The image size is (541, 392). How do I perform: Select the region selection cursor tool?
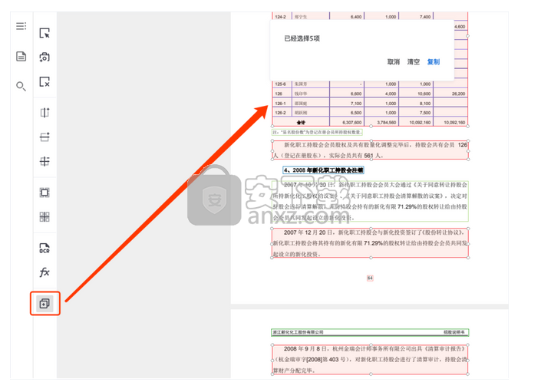45,33
